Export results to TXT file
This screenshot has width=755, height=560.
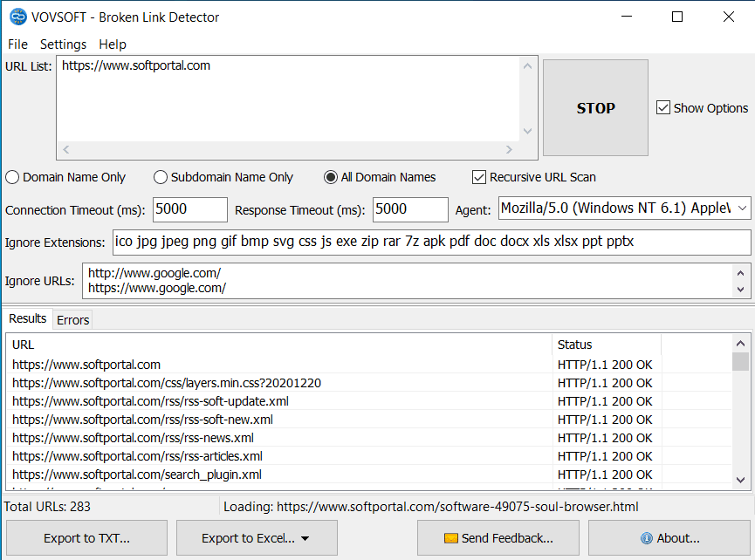coord(86,538)
